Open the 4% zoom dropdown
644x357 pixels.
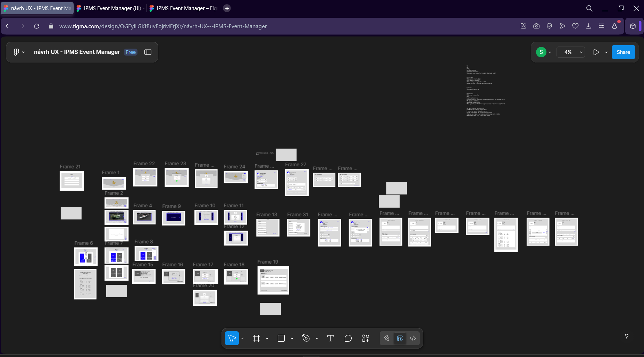click(571, 52)
